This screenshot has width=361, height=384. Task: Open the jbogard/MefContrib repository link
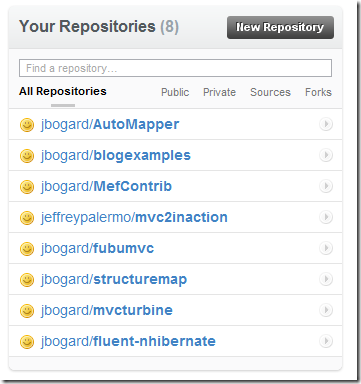tap(106, 186)
